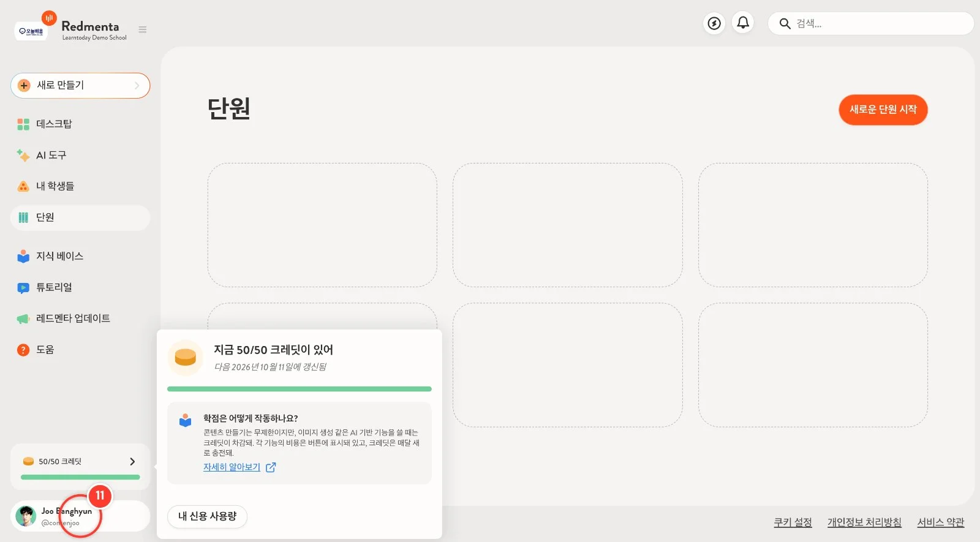980x542 pixels.
Task: Collapse the sidebar with hamburger icon
Action: point(143,29)
